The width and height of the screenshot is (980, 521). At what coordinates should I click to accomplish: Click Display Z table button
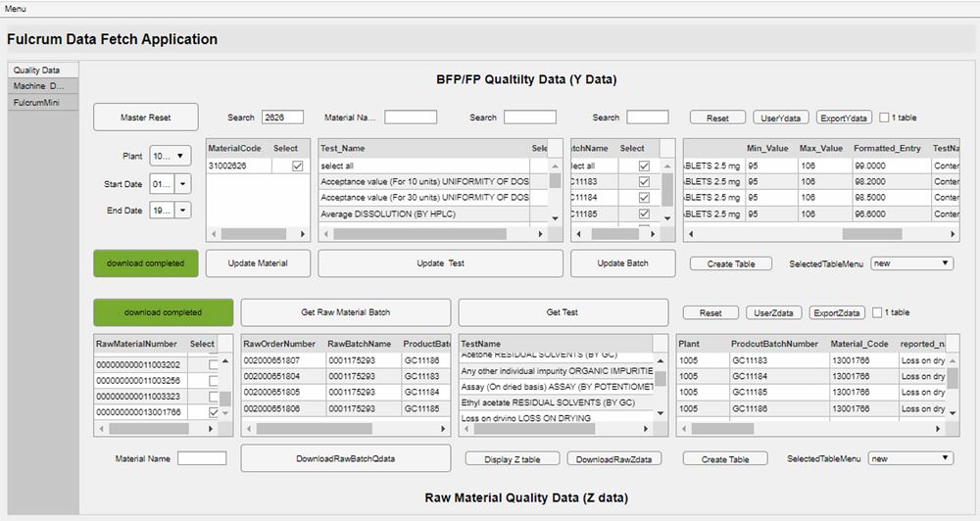pos(511,458)
